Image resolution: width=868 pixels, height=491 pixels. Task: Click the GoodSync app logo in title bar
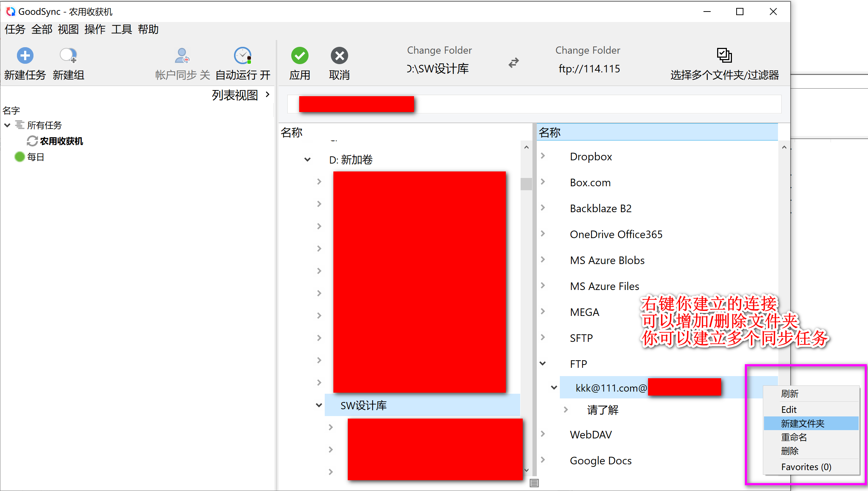(10, 12)
